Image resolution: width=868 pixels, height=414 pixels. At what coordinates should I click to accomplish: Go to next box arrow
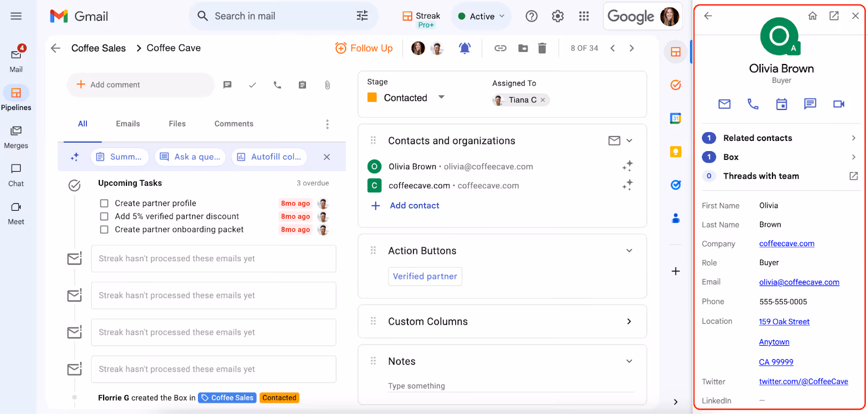pos(631,48)
